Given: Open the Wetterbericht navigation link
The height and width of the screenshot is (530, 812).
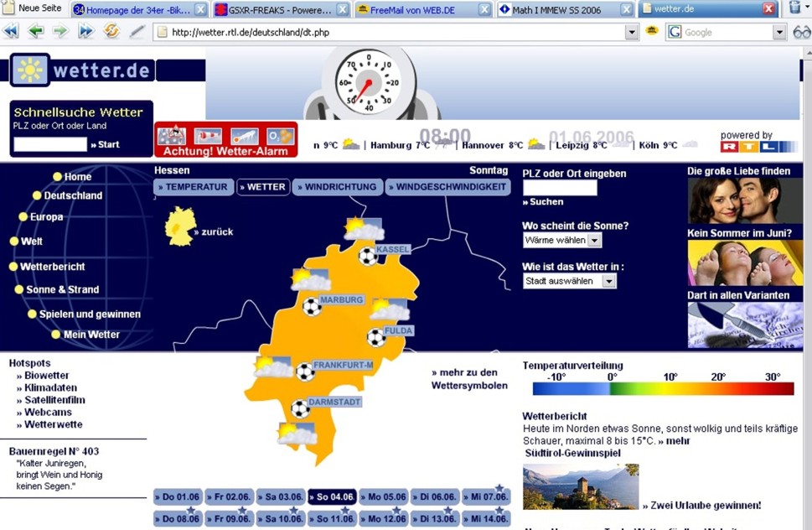Looking at the screenshot, I should coord(52,267).
